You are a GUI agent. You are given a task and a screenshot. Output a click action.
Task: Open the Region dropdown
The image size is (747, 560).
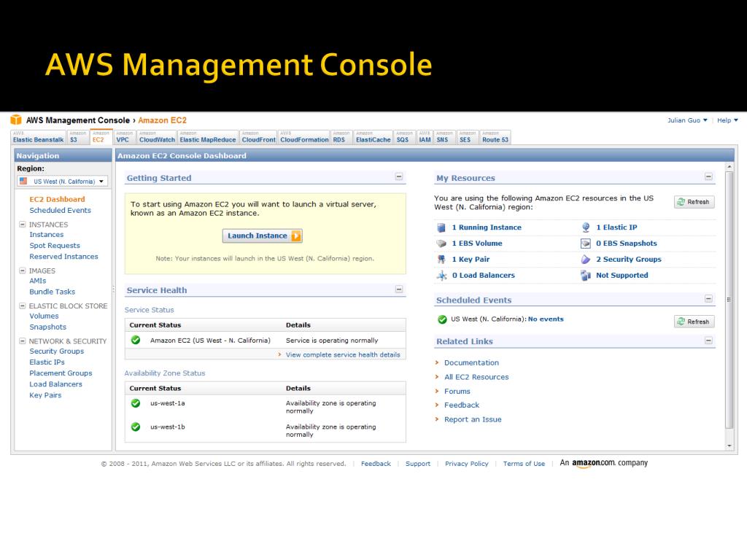tap(63, 181)
